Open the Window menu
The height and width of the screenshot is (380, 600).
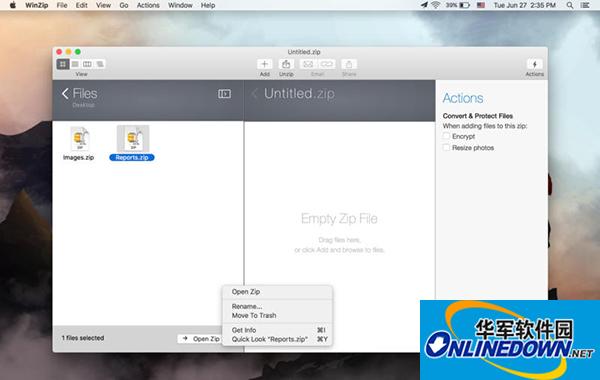[180, 5]
